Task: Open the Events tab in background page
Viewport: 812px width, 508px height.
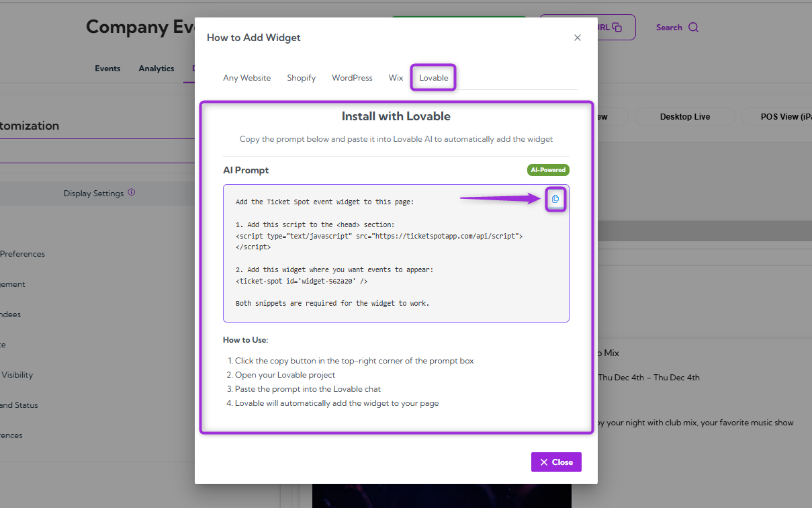Action: 107,69
